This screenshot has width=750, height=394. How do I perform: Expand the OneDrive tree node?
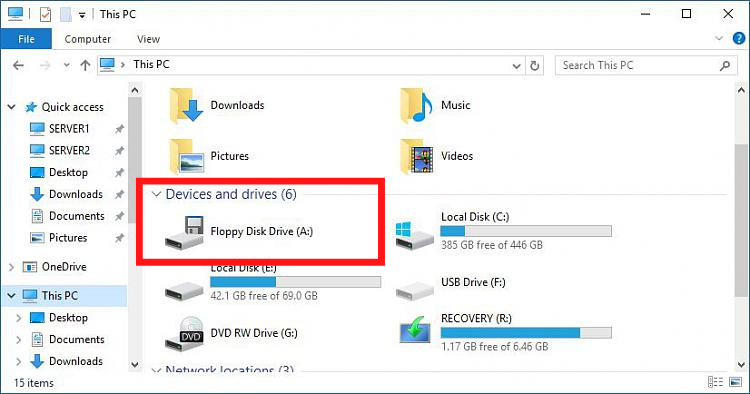[11, 267]
